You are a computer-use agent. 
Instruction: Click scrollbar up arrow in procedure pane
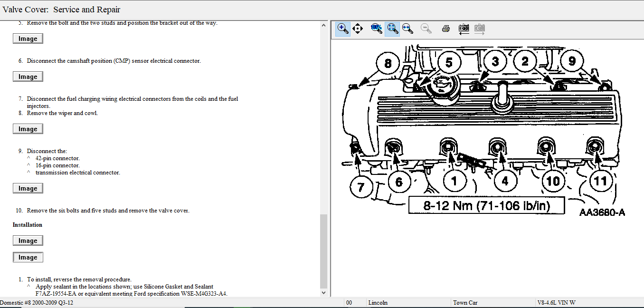click(324, 25)
